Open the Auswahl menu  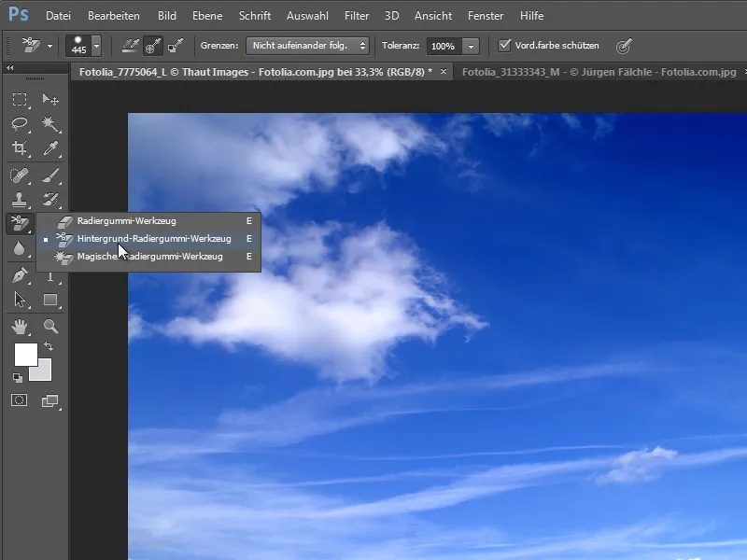point(307,16)
